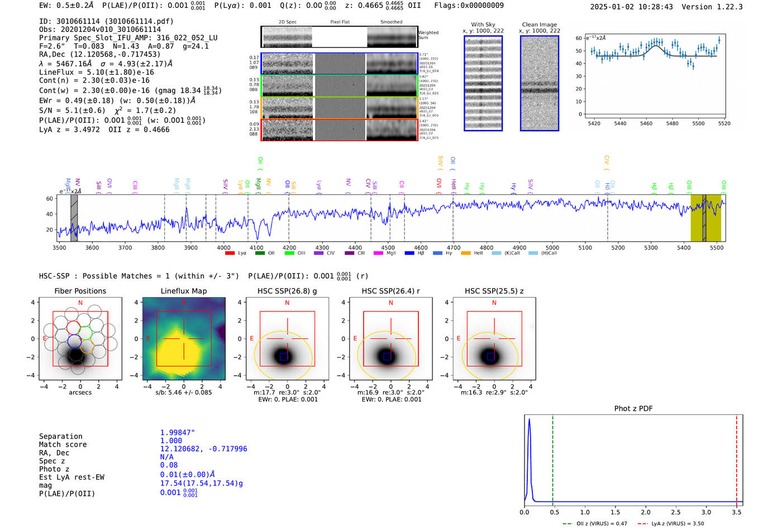
Task: Click the Phot z PDF plot
Action: pos(633,461)
